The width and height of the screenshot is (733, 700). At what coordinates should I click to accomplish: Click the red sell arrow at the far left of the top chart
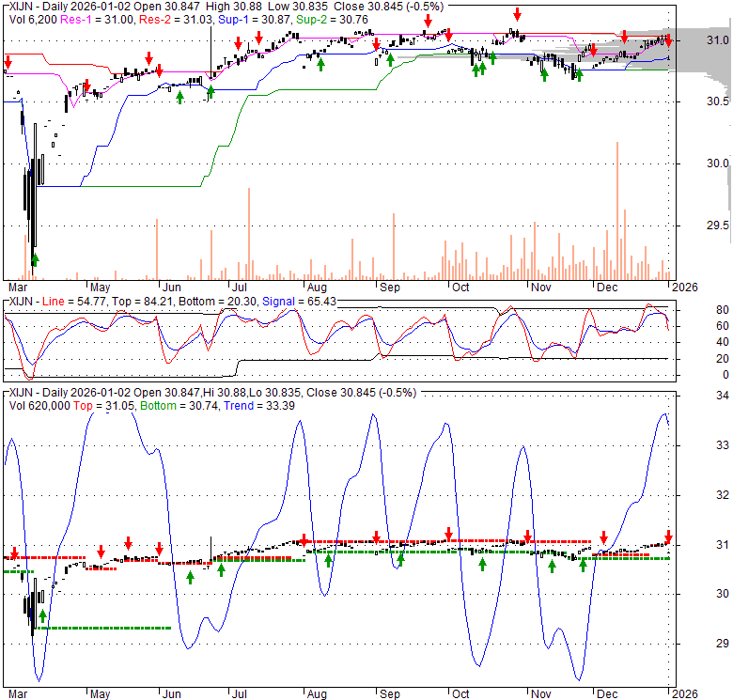[8, 64]
